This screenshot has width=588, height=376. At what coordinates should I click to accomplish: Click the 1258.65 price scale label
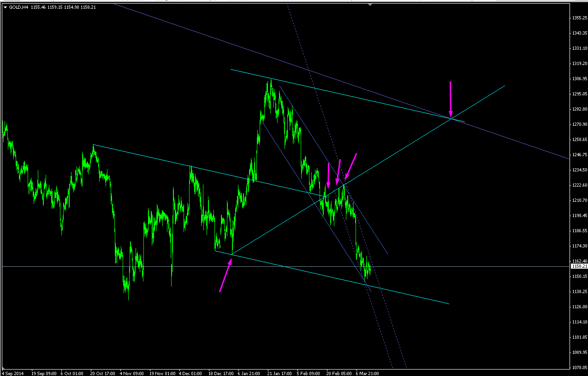point(579,139)
